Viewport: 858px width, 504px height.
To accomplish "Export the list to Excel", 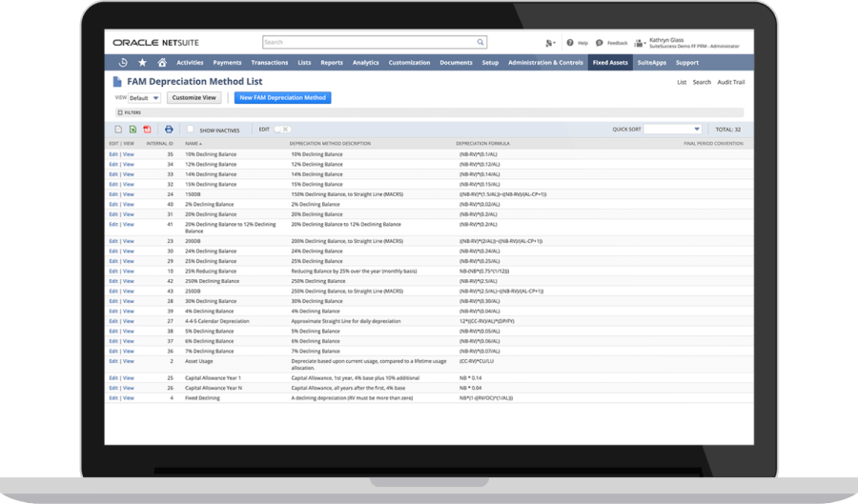I will tap(133, 130).
